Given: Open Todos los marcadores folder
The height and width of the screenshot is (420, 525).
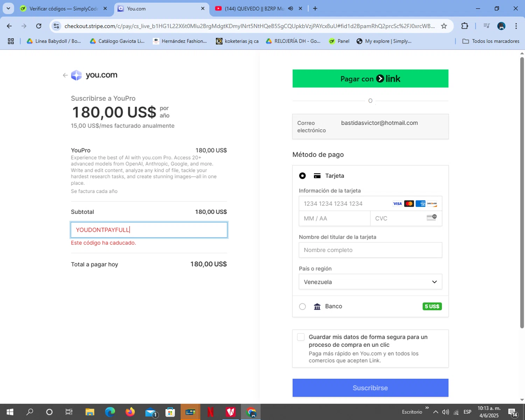Looking at the screenshot, I should [491, 41].
